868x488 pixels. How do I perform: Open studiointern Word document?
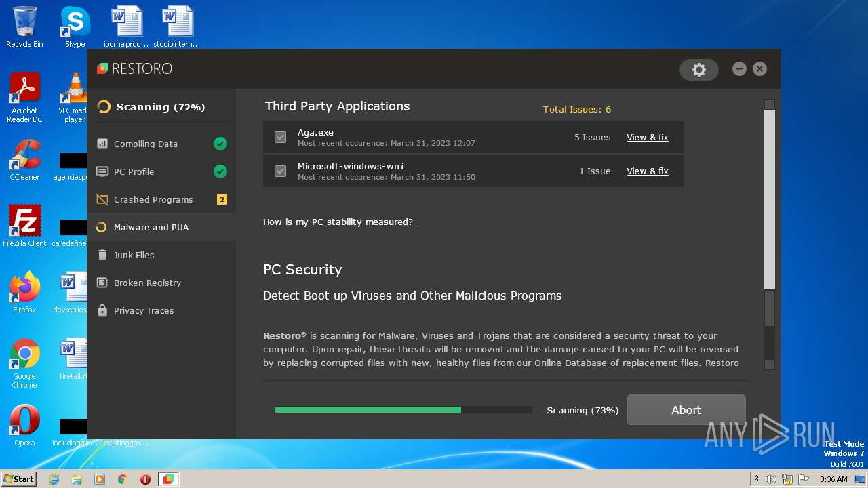pos(177,27)
